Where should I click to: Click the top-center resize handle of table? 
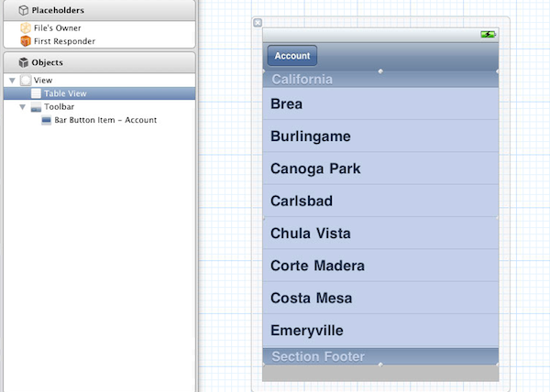tap(380, 71)
